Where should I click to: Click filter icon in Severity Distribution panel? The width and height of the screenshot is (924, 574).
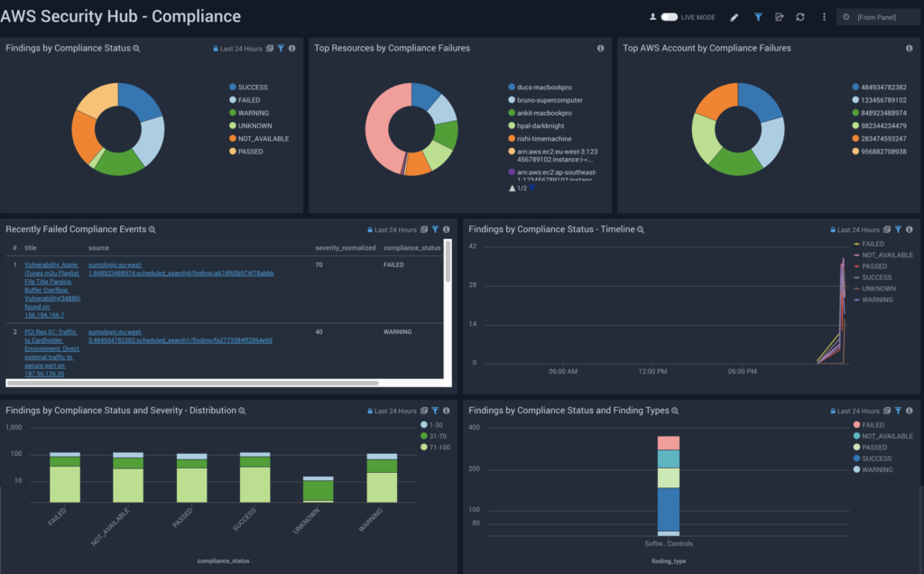coord(435,411)
